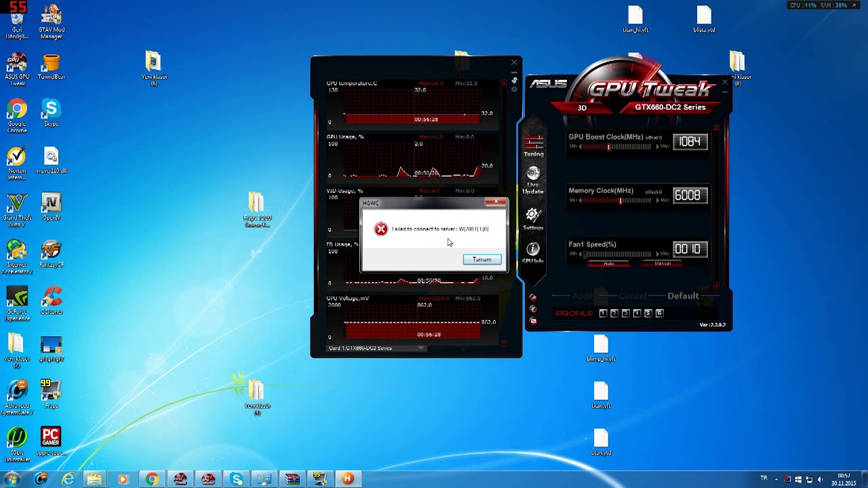The image size is (868, 488).
Task: Select profile slot 3 in GPU Tweak
Action: pos(626,313)
